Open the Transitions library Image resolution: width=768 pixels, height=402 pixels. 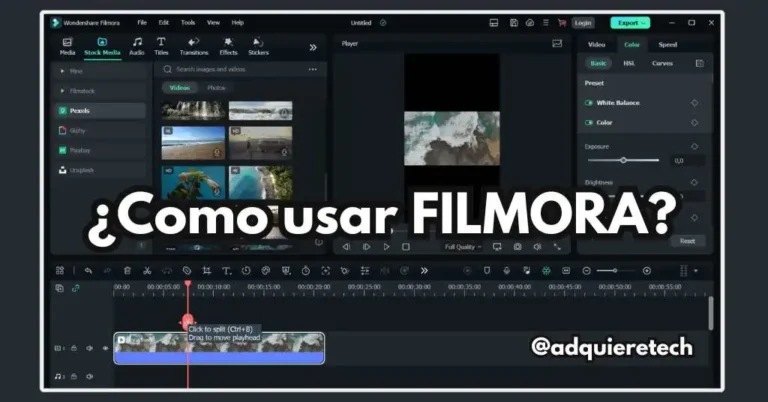coord(194,47)
